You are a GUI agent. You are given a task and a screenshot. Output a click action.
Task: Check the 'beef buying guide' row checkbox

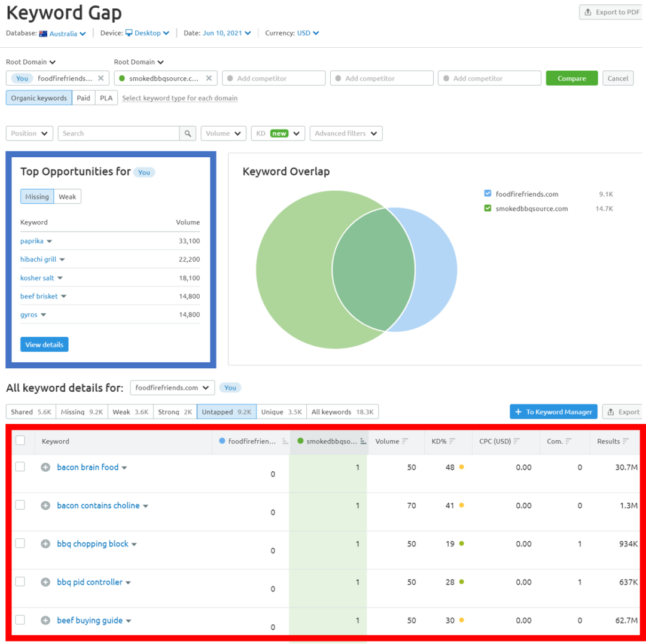[20, 619]
